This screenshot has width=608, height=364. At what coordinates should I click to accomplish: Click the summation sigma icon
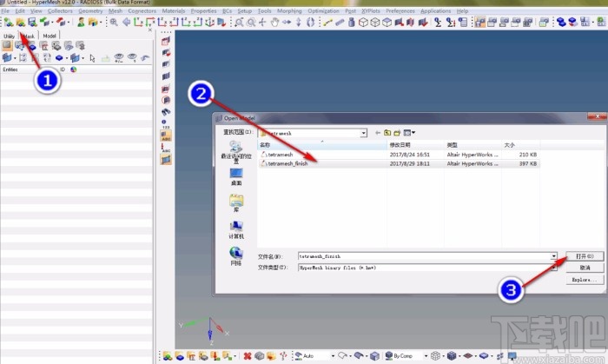click(438, 22)
